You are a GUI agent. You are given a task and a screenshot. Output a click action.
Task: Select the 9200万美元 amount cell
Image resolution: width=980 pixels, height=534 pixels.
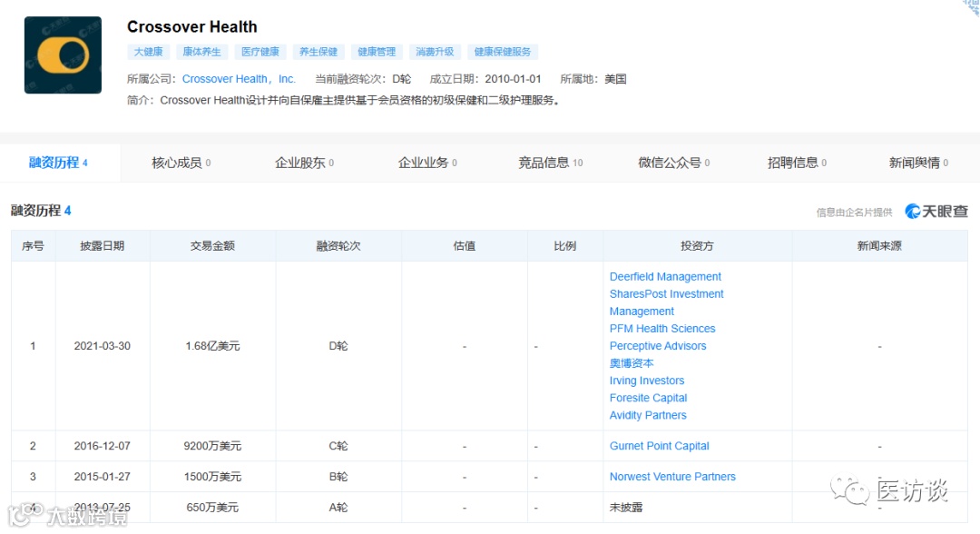212,446
